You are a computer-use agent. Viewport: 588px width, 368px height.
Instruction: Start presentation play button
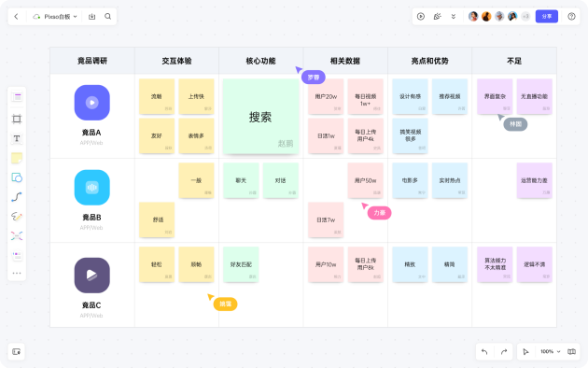click(x=421, y=17)
